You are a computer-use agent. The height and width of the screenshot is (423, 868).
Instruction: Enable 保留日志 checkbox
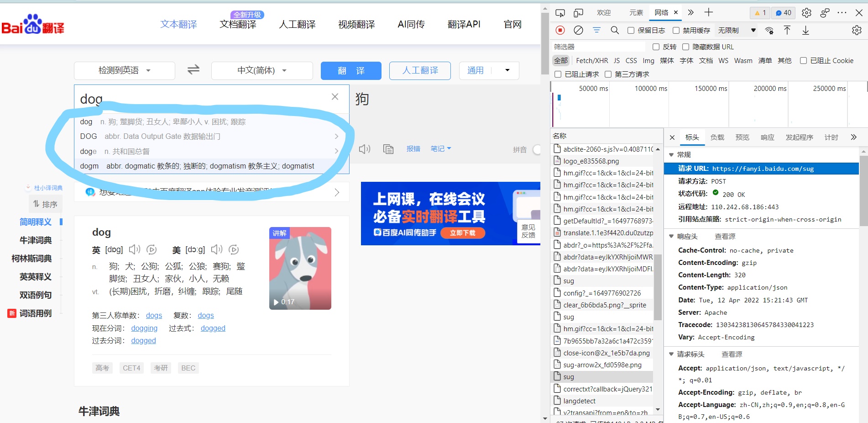[631, 30]
